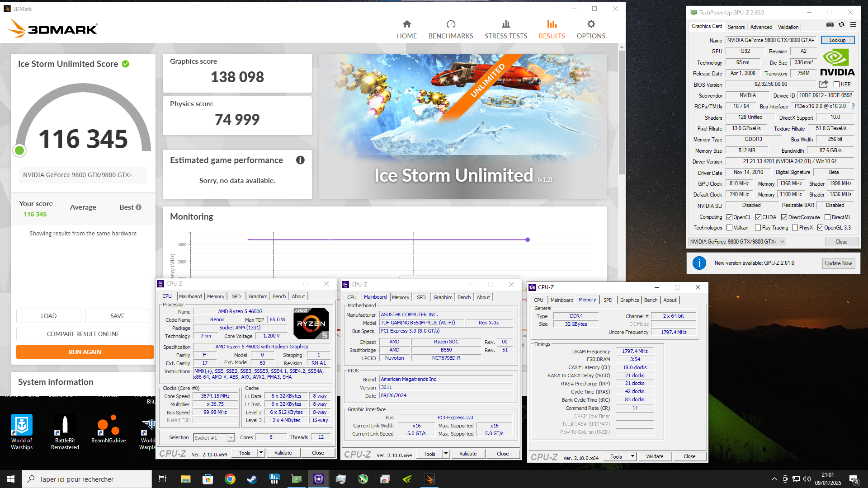Open 3DMark from the taskbar

(429, 479)
